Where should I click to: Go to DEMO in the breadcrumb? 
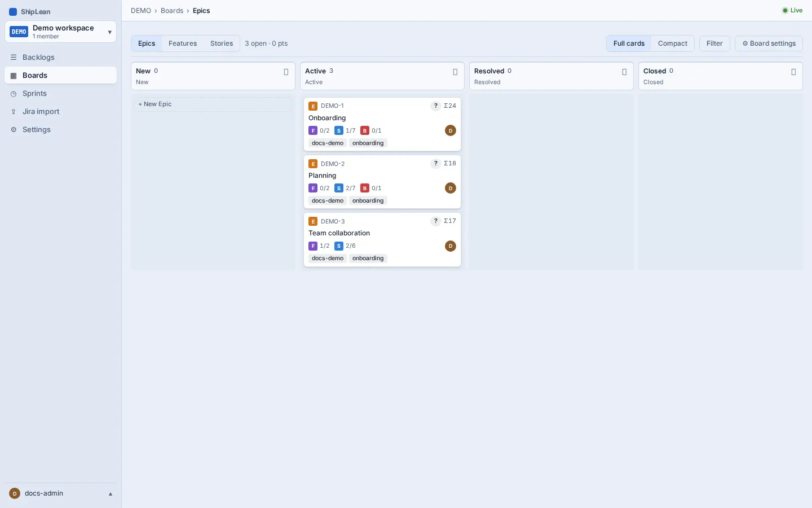pyautogui.click(x=141, y=11)
